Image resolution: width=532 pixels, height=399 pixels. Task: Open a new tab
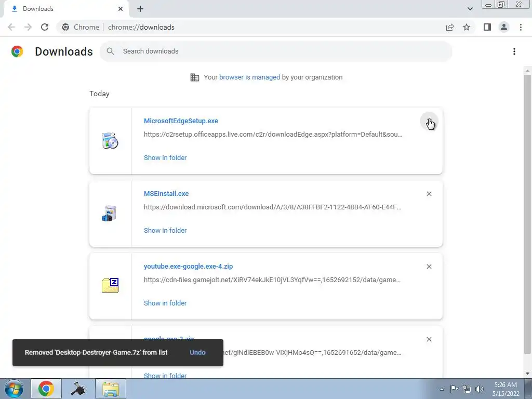(x=140, y=9)
